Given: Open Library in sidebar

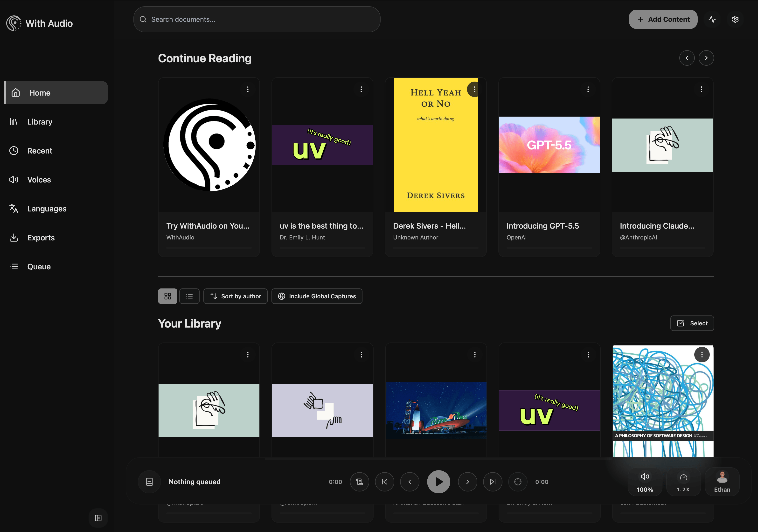Looking at the screenshot, I should click(x=56, y=122).
